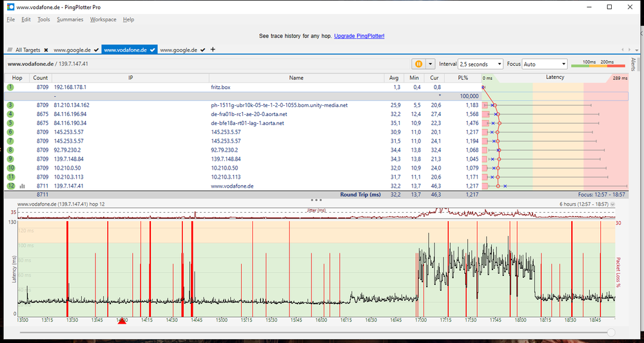Open the Focus Auto dropdown
Viewport: 644px width, 343px height.
coord(563,64)
